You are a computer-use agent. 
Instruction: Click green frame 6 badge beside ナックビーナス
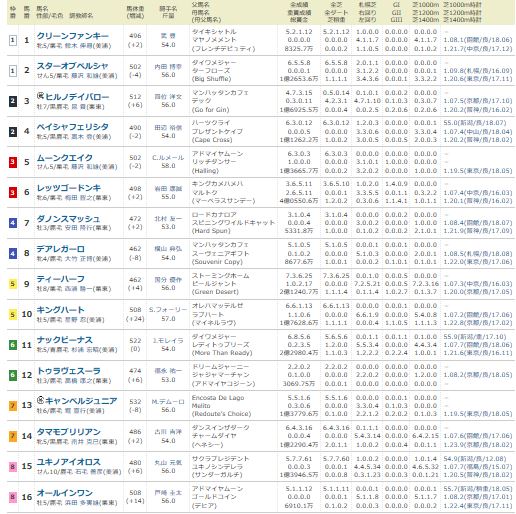[x=12, y=345]
